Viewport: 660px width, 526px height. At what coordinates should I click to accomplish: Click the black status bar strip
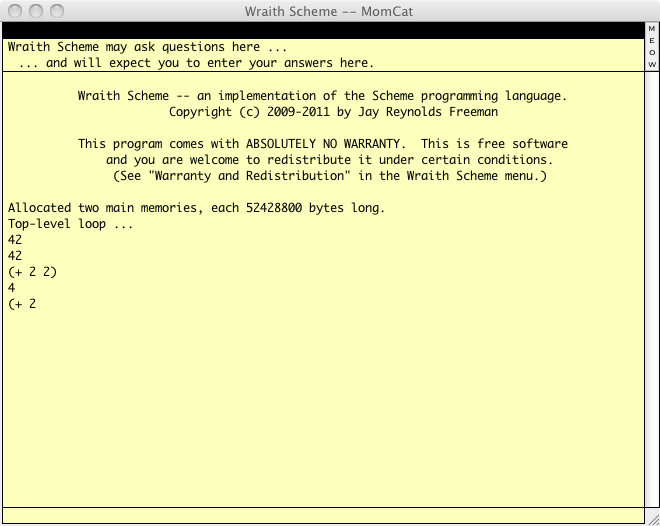point(322,30)
